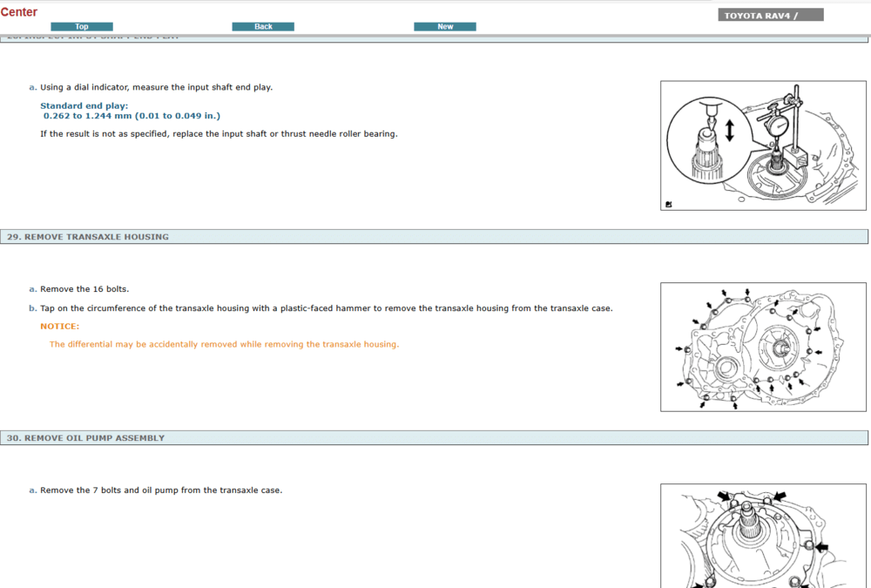Click the end play value 0.262 to 1.244 mm
The height and width of the screenshot is (588, 871).
tap(132, 115)
